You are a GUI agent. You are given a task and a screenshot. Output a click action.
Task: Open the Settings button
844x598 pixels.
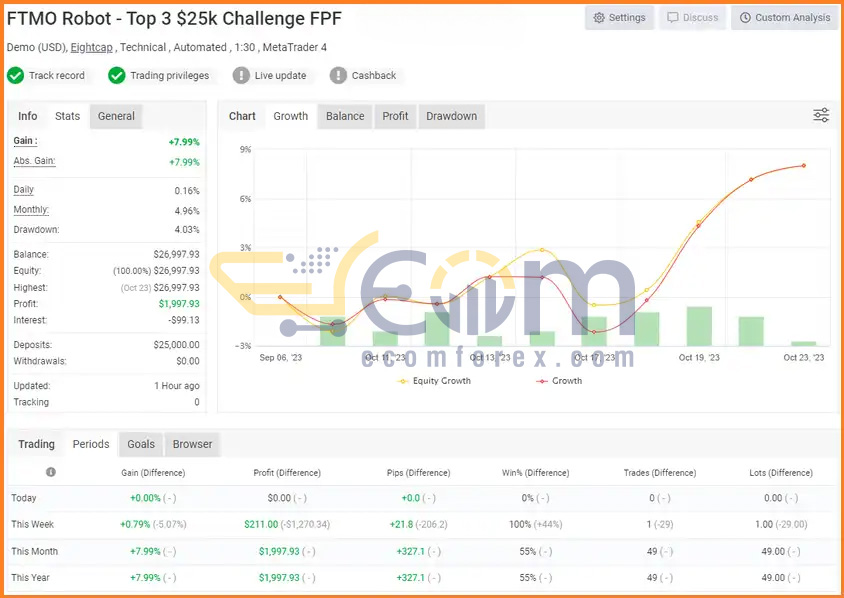coord(619,18)
